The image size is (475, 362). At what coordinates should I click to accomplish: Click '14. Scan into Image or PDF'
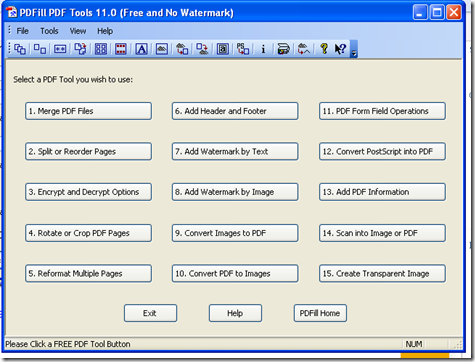click(x=382, y=233)
